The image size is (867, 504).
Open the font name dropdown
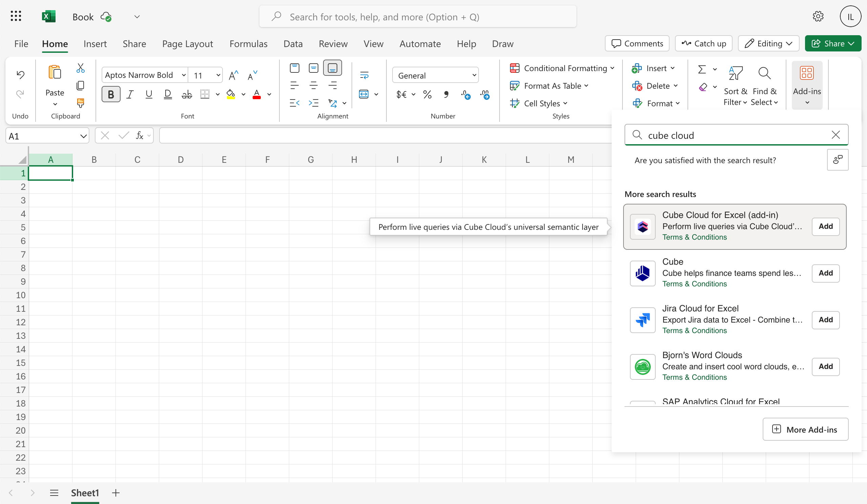click(x=183, y=75)
